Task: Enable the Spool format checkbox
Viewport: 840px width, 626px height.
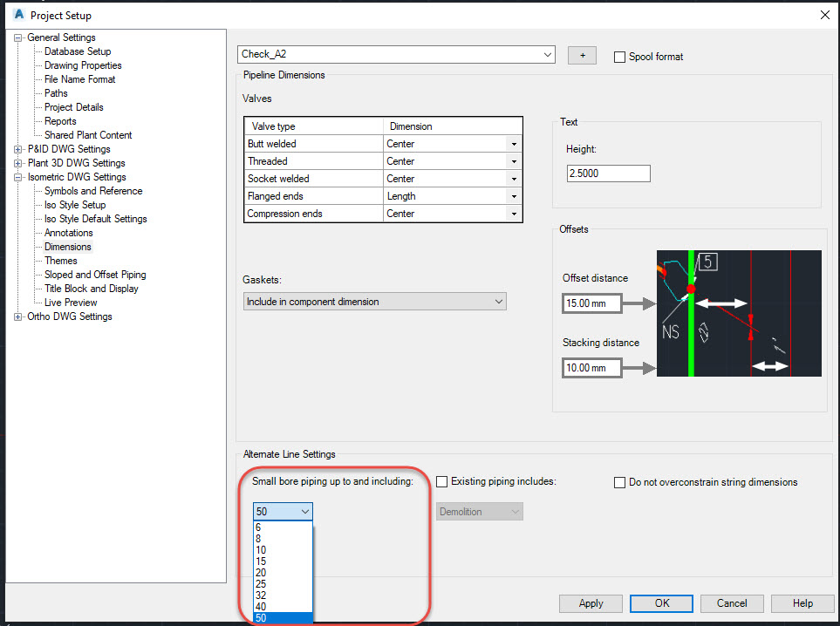Action: point(620,57)
